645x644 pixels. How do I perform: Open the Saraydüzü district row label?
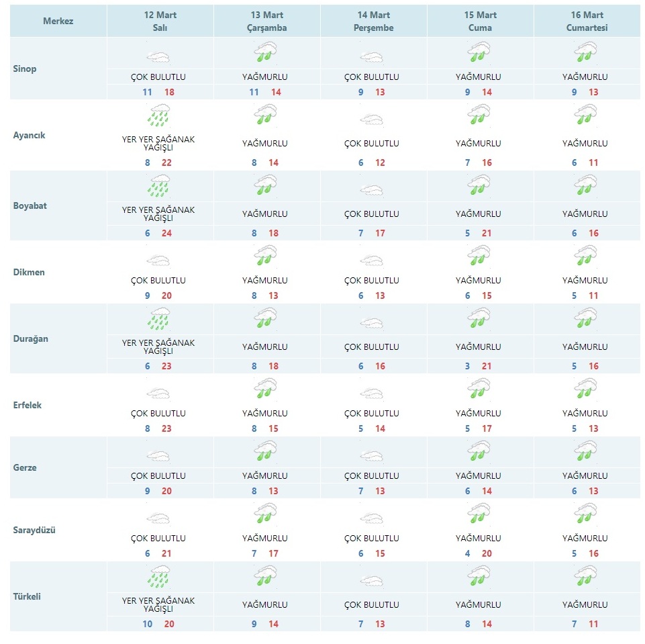click(34, 530)
